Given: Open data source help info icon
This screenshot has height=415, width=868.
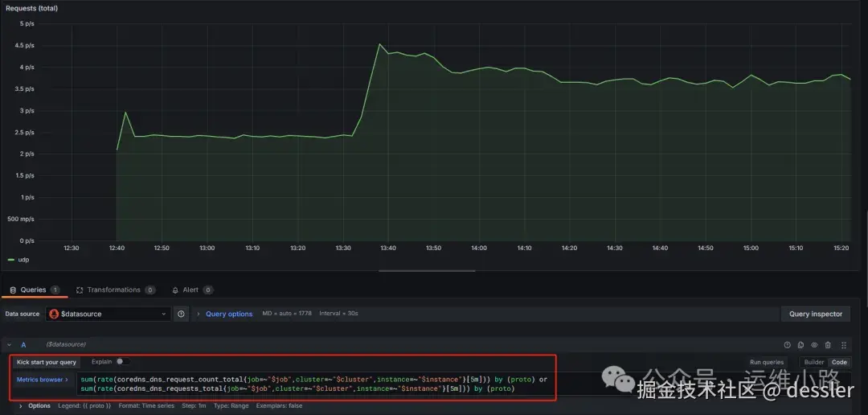Looking at the screenshot, I should tap(181, 314).
